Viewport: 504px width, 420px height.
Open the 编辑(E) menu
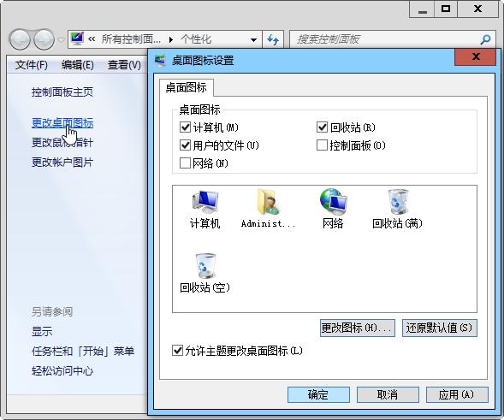(x=78, y=65)
